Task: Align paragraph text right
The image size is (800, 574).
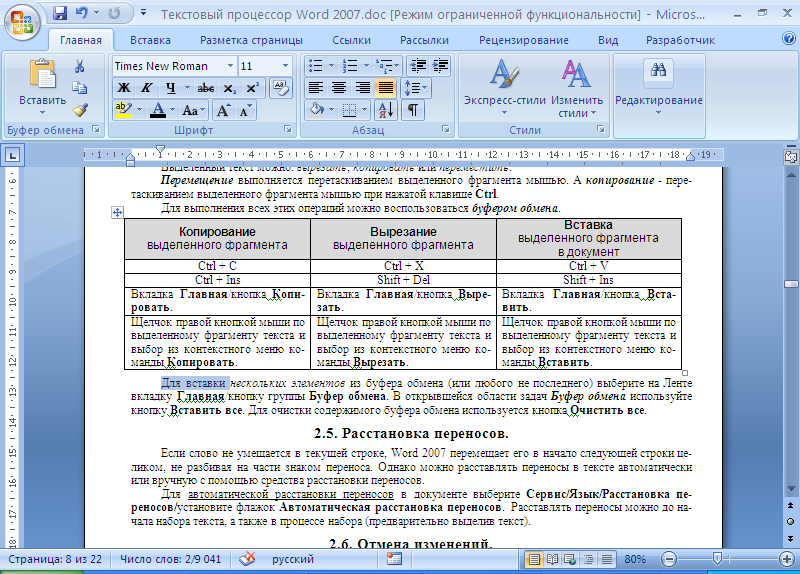Action: coord(363,88)
